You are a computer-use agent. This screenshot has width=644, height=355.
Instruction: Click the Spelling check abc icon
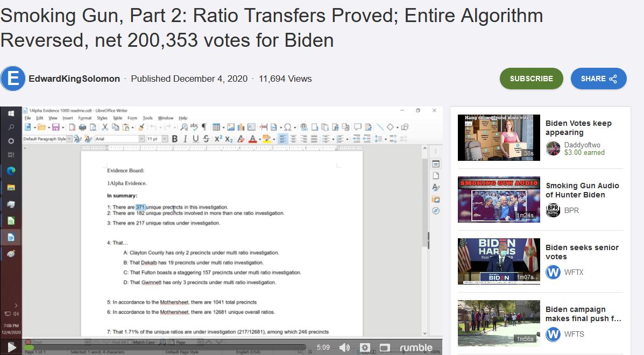[194, 127]
